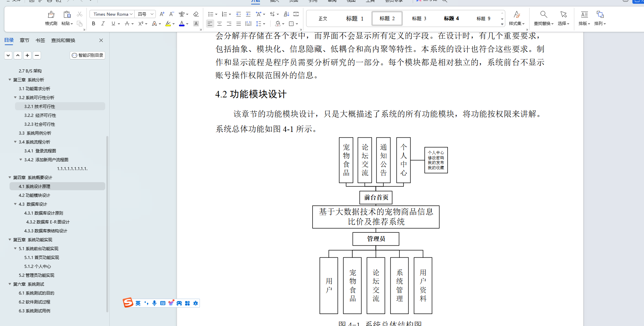The height and width of the screenshot is (326, 644).
Task: Apply justified alignment
Action: (x=238, y=24)
